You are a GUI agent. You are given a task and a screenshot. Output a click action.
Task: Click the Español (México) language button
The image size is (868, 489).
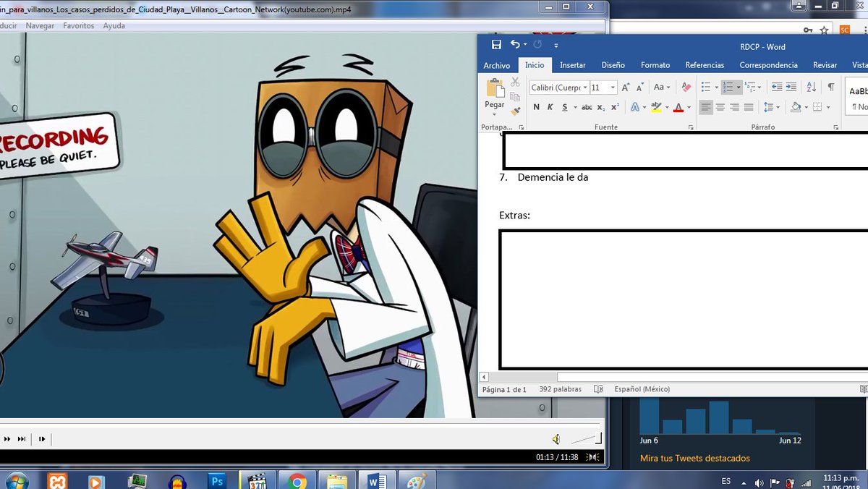[x=642, y=389]
